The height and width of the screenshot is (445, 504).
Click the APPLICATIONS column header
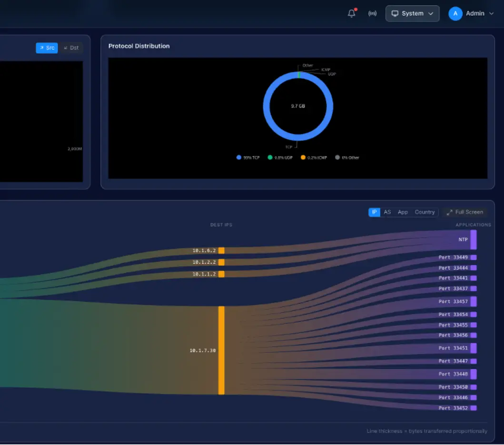coord(473,225)
